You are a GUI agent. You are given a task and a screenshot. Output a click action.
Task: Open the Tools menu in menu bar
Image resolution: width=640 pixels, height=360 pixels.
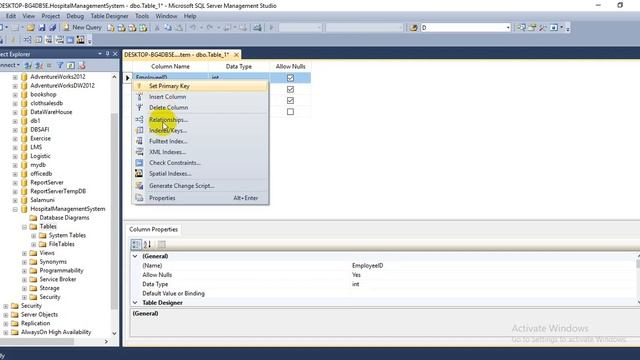tap(142, 16)
